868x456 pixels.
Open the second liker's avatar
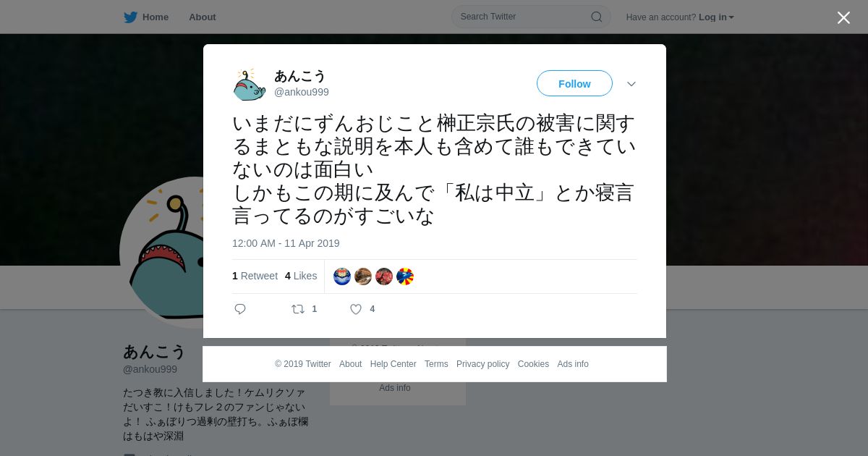click(363, 276)
